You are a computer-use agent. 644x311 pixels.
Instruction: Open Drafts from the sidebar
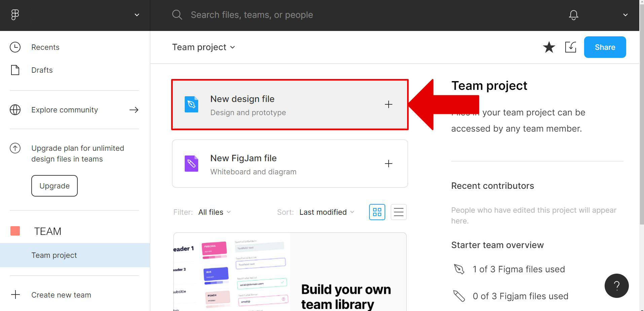42,70
